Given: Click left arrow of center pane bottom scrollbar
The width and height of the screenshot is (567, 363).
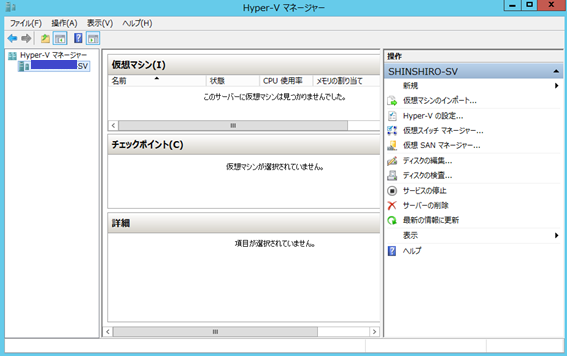Looking at the screenshot, I should pyautogui.click(x=108, y=332).
